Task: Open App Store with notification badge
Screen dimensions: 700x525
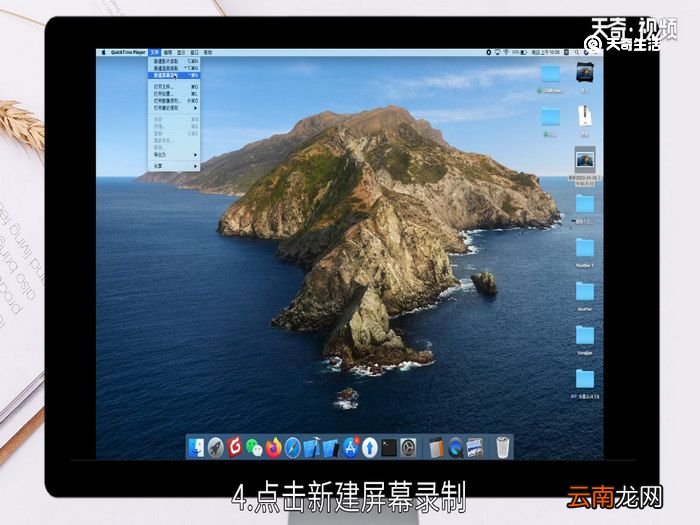Action: pyautogui.click(x=350, y=448)
